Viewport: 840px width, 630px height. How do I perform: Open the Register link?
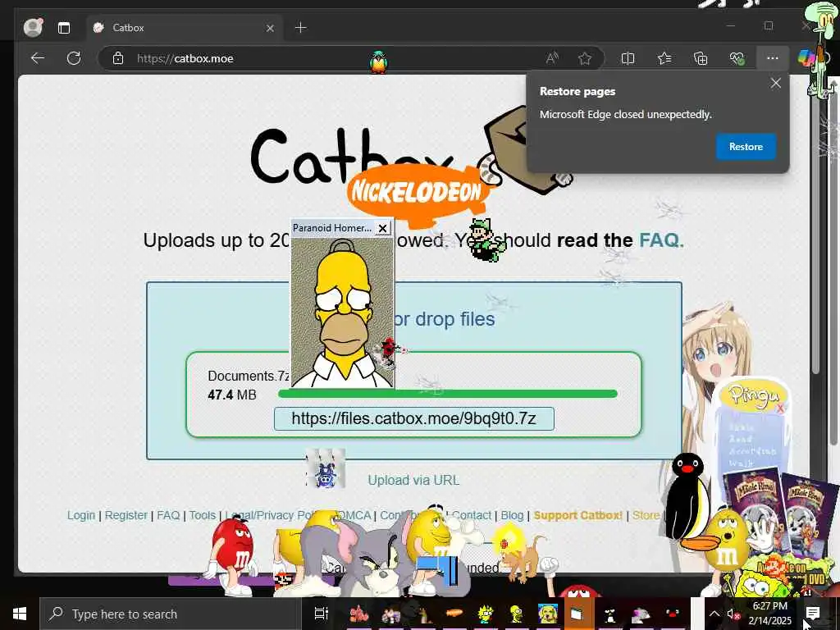click(x=126, y=515)
